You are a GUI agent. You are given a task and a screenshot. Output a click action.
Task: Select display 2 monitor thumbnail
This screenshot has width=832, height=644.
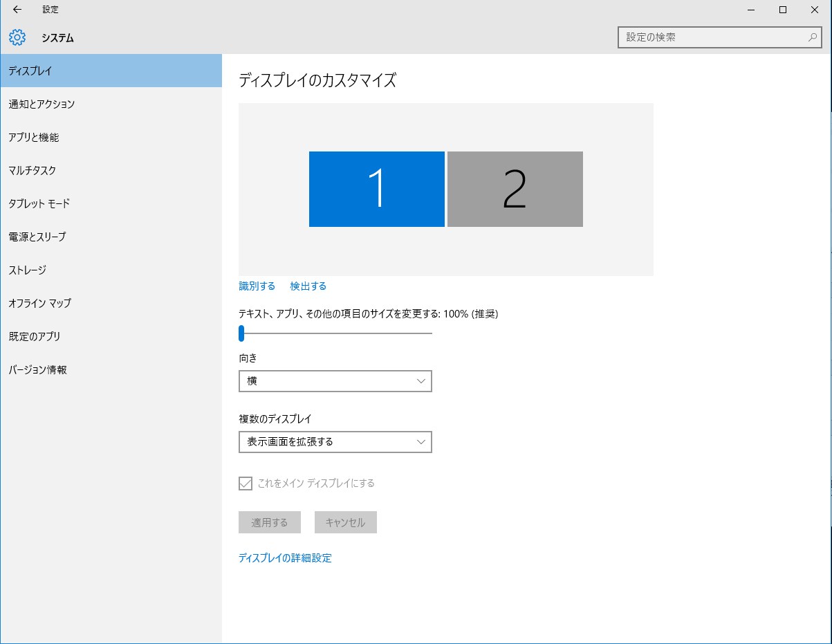click(x=515, y=189)
